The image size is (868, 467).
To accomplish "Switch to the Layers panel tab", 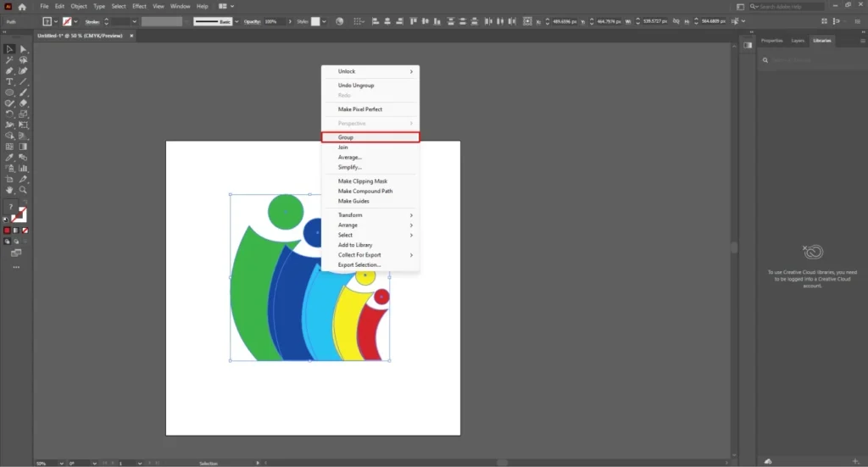I will (798, 41).
